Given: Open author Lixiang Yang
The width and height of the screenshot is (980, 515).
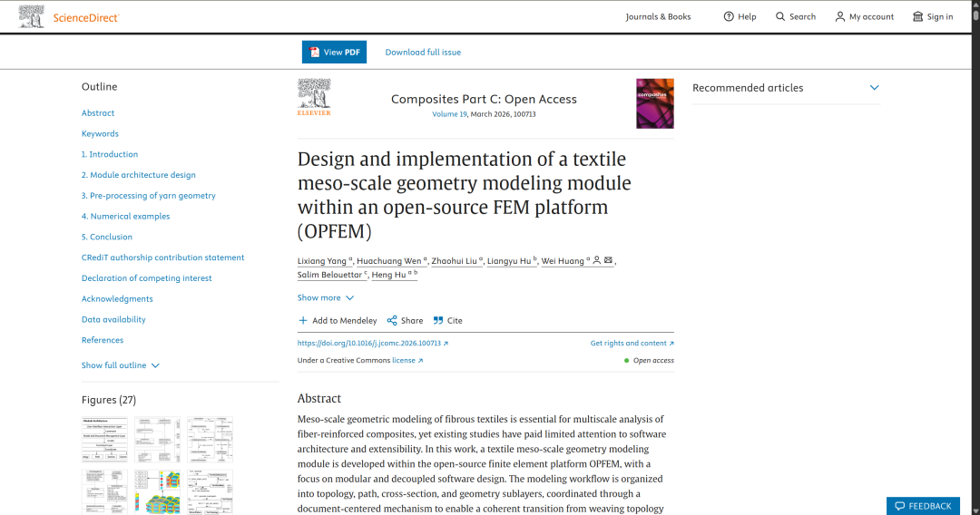Looking at the screenshot, I should 325,261.
